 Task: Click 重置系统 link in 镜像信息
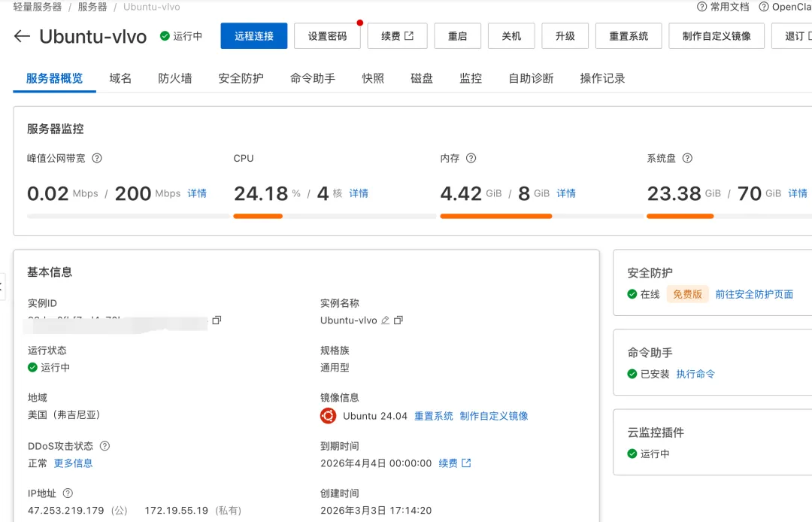[434, 416]
